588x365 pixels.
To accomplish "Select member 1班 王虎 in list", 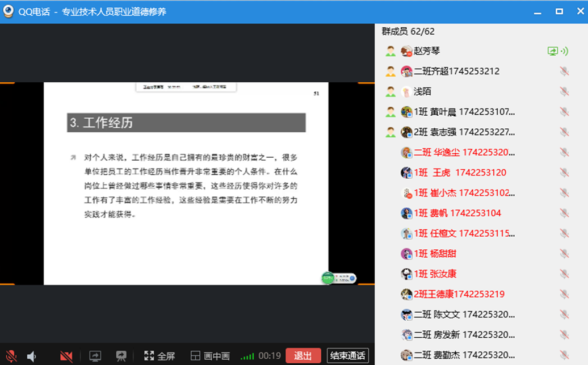I will [460, 173].
